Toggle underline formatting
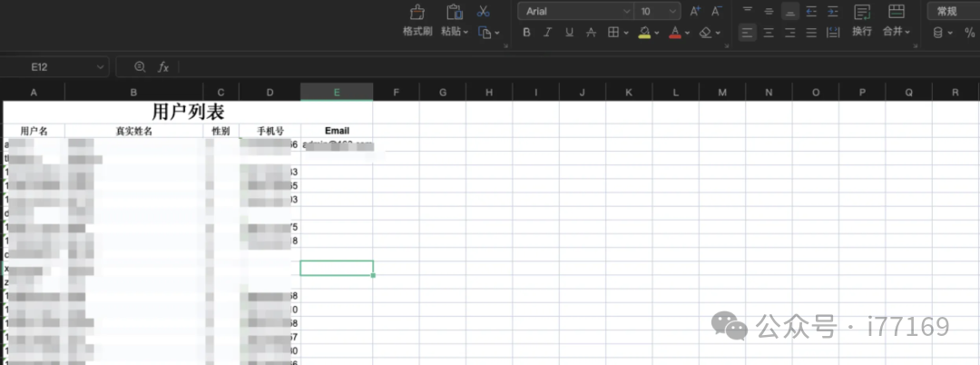This screenshot has width=980, height=365. [x=569, y=33]
